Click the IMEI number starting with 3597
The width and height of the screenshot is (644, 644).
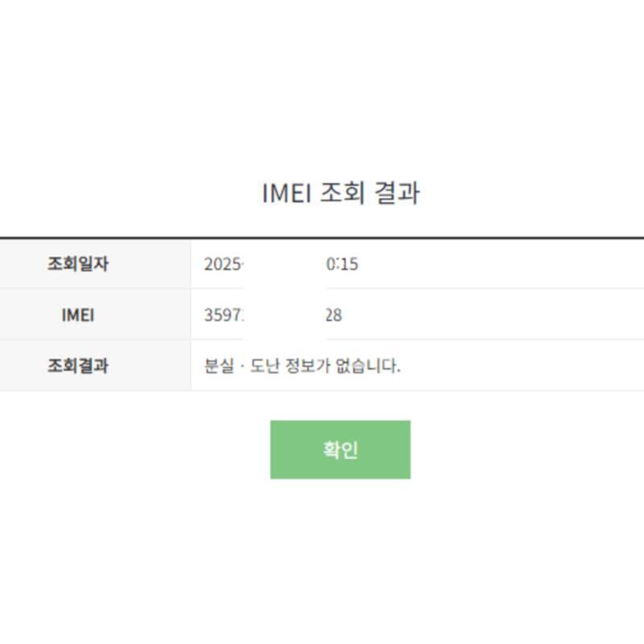(223, 316)
